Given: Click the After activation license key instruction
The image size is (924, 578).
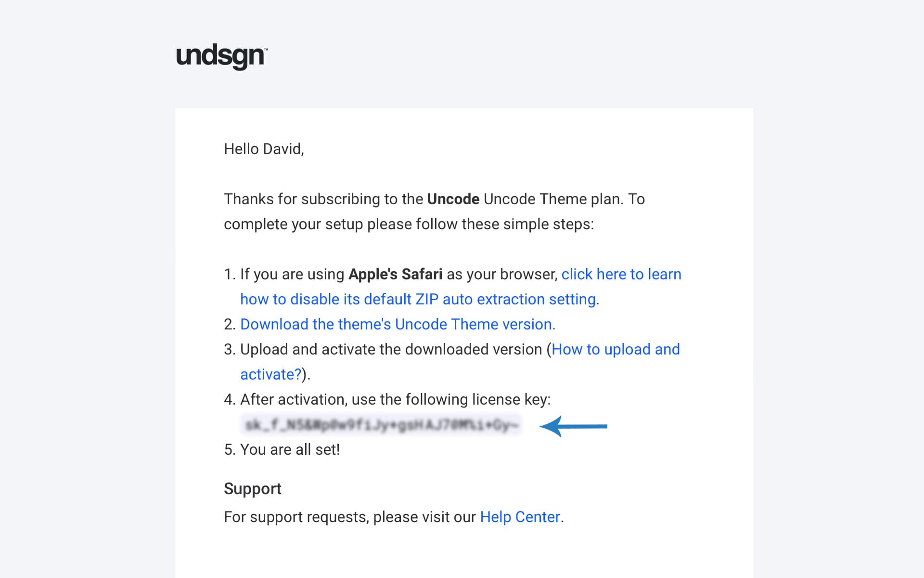Looking at the screenshot, I should (x=395, y=399).
